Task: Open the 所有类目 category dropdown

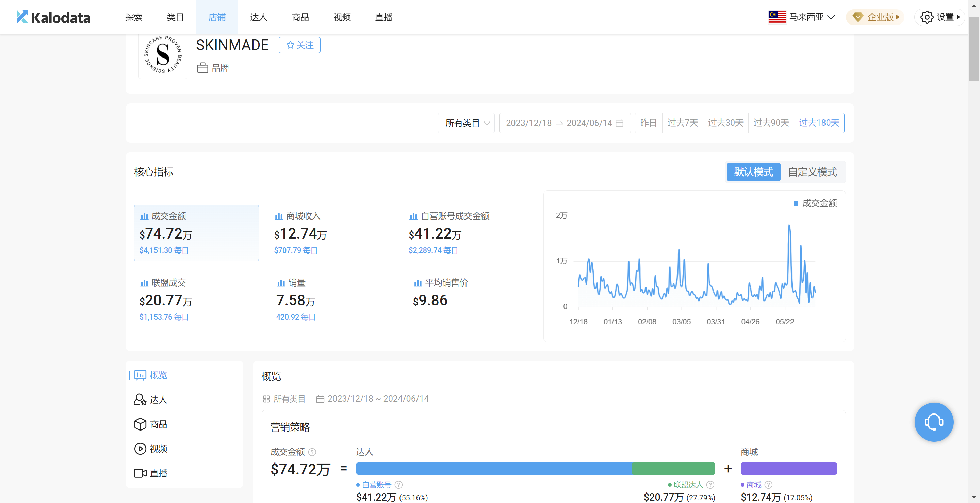Action: coord(466,123)
